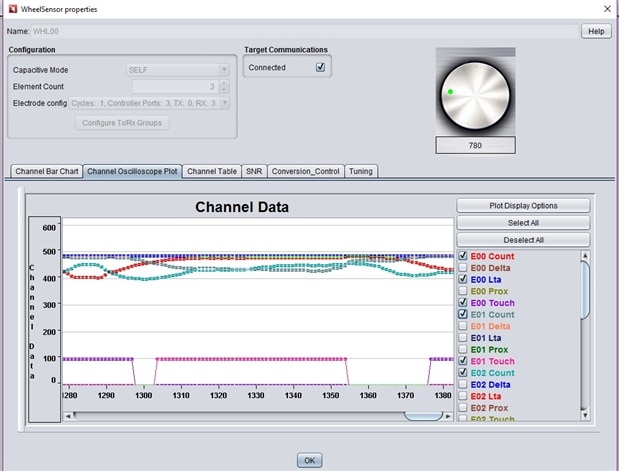
Task: Click the plot horizontal scroll right arrow
Action: tap(448, 415)
